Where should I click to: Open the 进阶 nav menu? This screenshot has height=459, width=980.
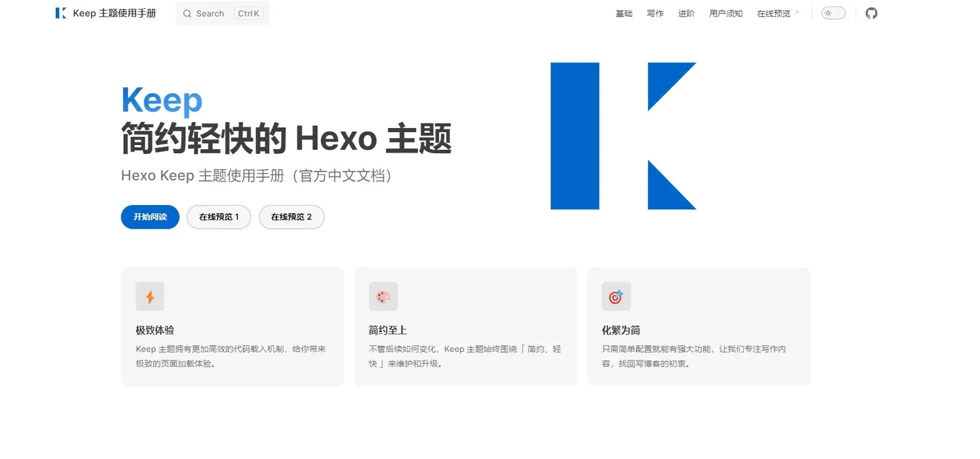tap(687, 14)
